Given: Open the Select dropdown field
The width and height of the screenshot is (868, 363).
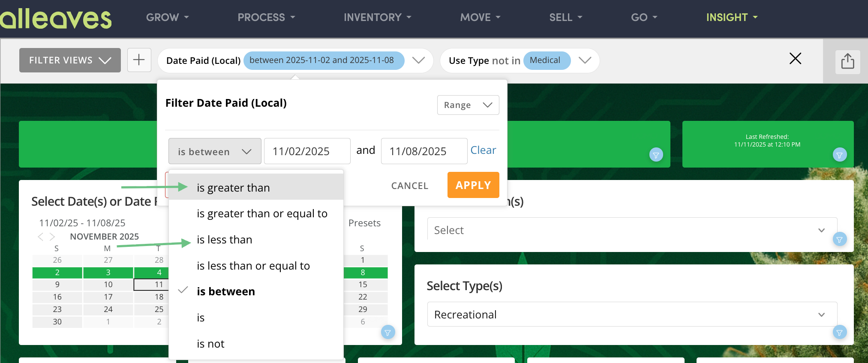Looking at the screenshot, I should (632, 230).
